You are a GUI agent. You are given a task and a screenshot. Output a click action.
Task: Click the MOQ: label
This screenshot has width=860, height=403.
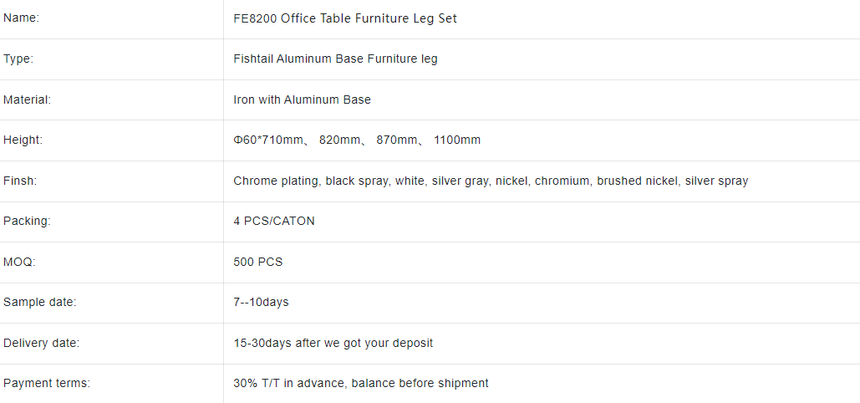click(19, 262)
